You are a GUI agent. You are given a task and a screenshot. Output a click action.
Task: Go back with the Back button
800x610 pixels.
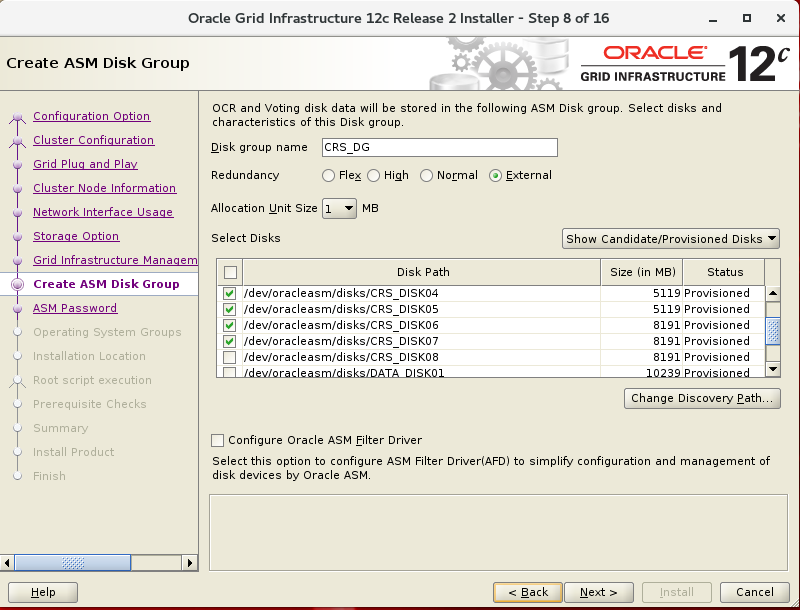coord(528,592)
